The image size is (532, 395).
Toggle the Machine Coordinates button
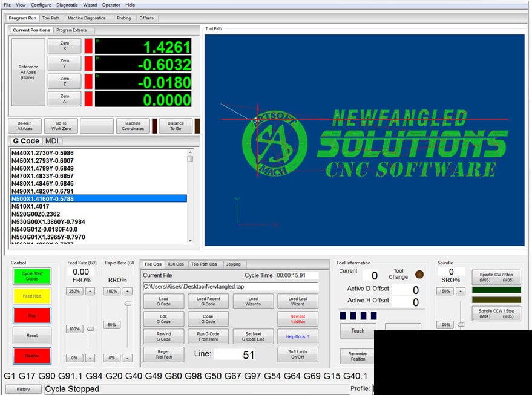(x=133, y=126)
